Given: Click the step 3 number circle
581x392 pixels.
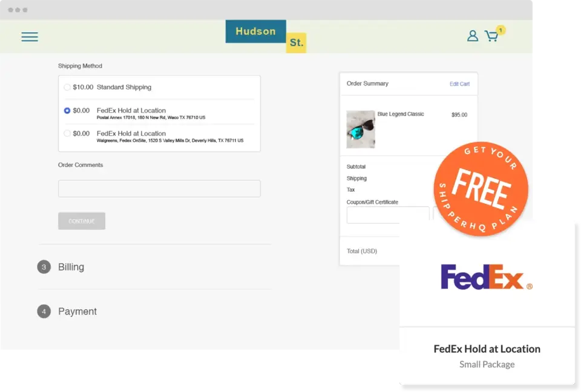Looking at the screenshot, I should [x=44, y=267].
